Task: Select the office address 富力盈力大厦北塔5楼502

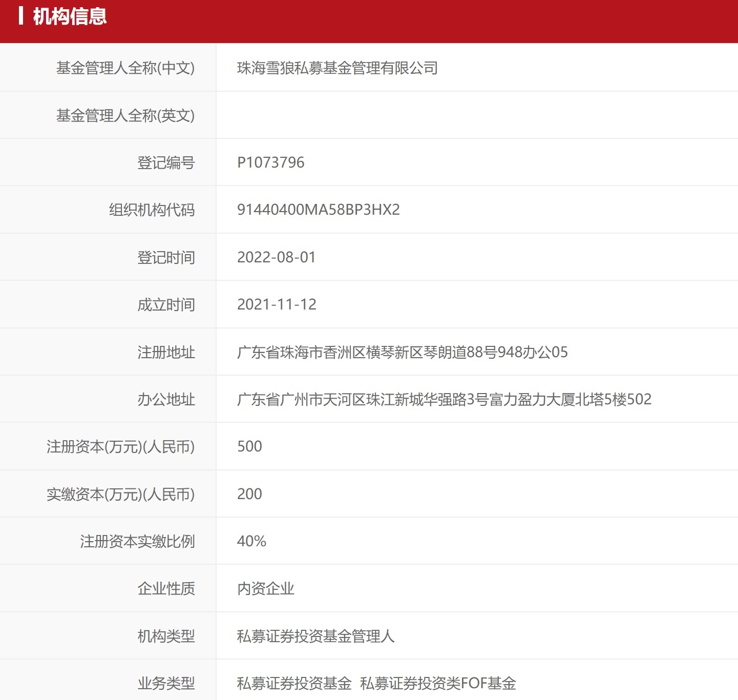Action: click(x=446, y=399)
